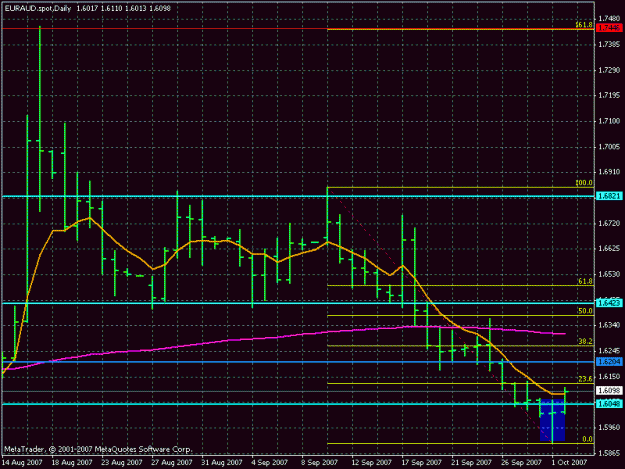Click the 1.5865 price axis label
The height and width of the screenshot is (469, 625).
(x=609, y=453)
